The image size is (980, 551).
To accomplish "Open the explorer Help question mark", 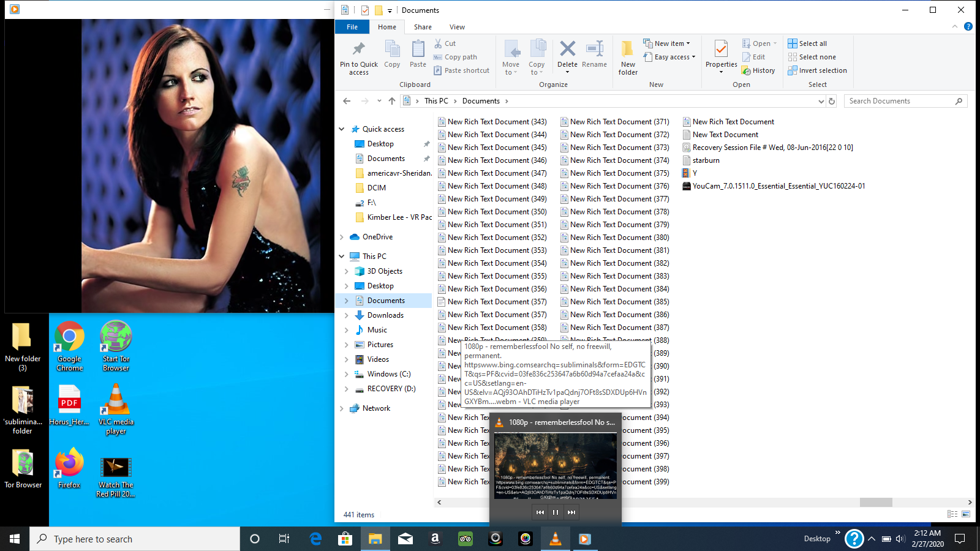I will coord(968,26).
